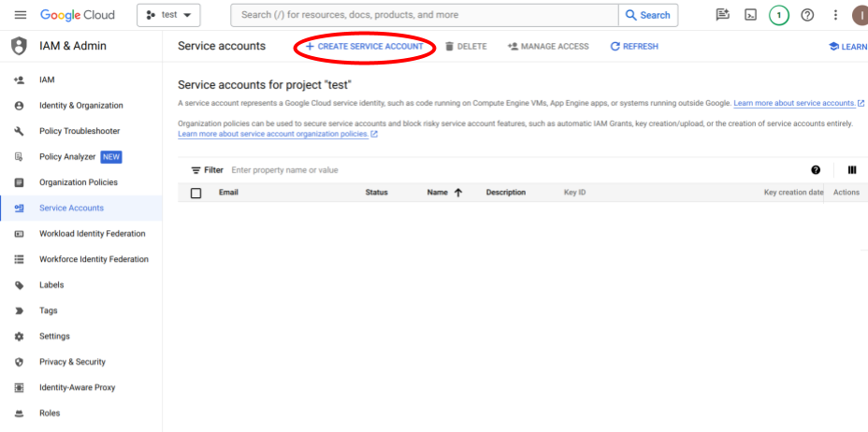868x432 pixels.
Task: Select Workload Identity Federation in sidebar
Action: (x=92, y=234)
